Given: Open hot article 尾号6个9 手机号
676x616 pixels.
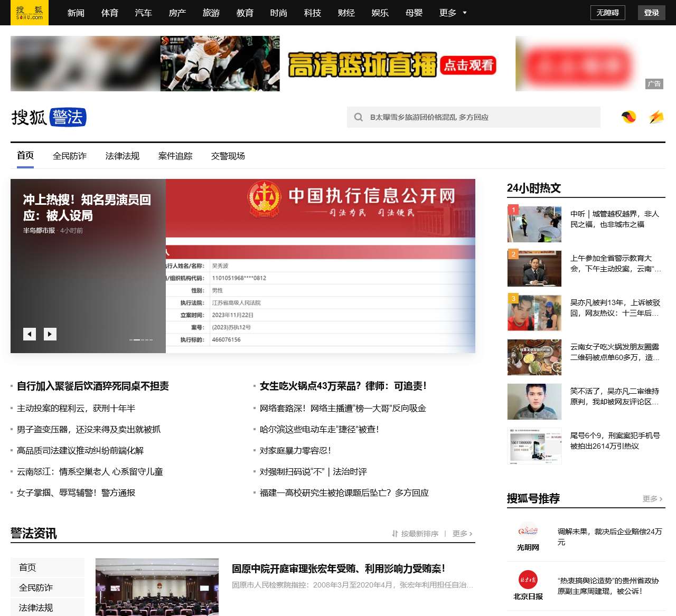Looking at the screenshot, I should 615,441.
